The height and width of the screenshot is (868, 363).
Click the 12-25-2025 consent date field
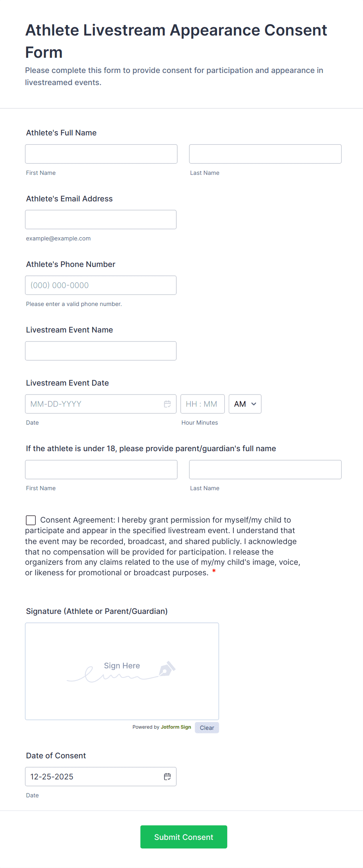[90, 776]
